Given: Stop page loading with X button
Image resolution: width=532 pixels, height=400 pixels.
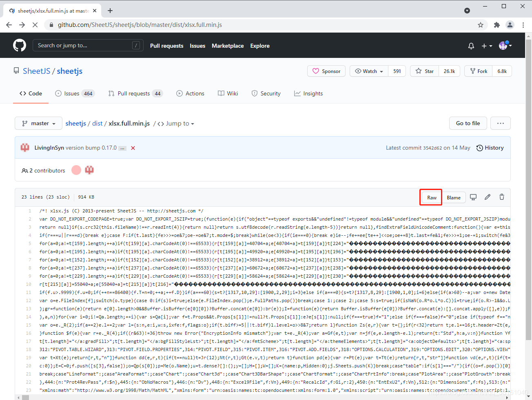Looking at the screenshot, I should click(35, 25).
